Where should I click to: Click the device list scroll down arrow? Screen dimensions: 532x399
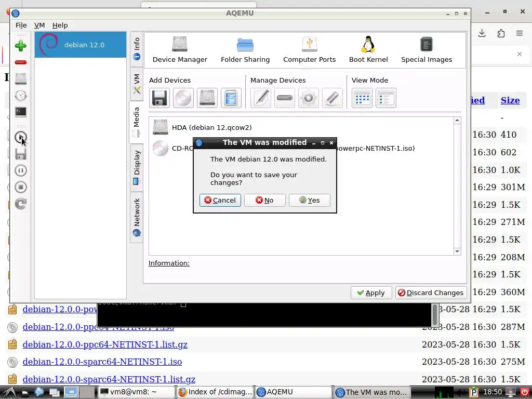457,251
